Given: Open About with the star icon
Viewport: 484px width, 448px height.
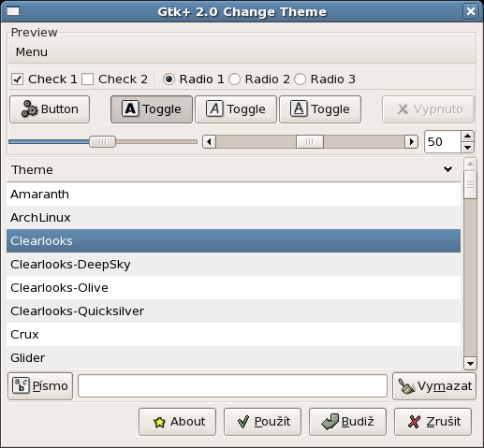Looking at the screenshot, I should point(177,422).
